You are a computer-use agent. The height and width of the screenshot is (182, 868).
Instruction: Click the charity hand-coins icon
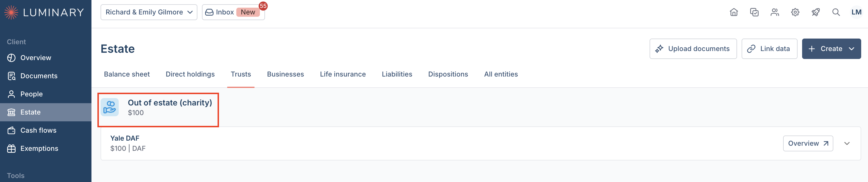coord(110,107)
